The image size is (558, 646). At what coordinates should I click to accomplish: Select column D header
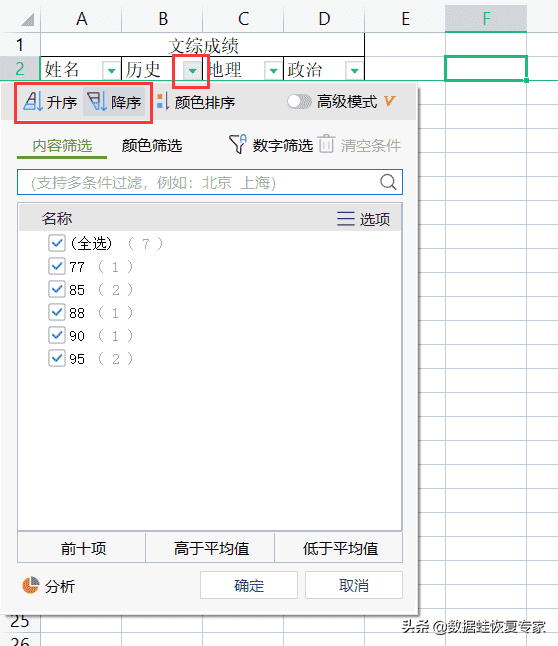[x=324, y=19]
